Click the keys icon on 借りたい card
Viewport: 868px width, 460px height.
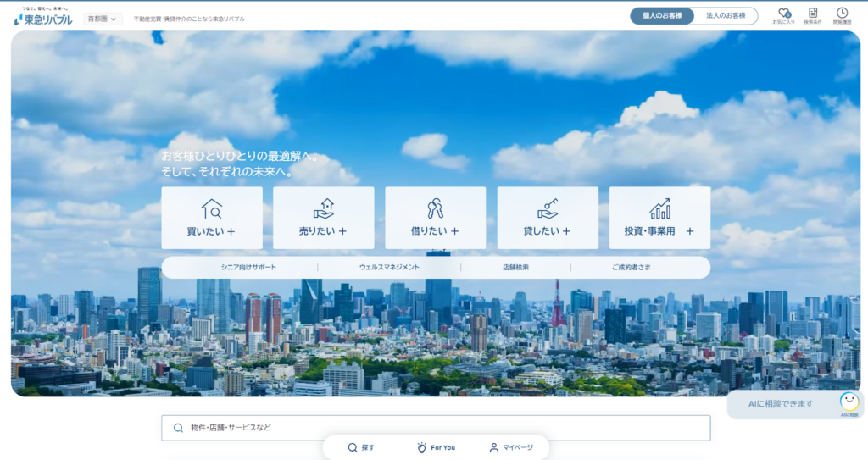pos(435,208)
